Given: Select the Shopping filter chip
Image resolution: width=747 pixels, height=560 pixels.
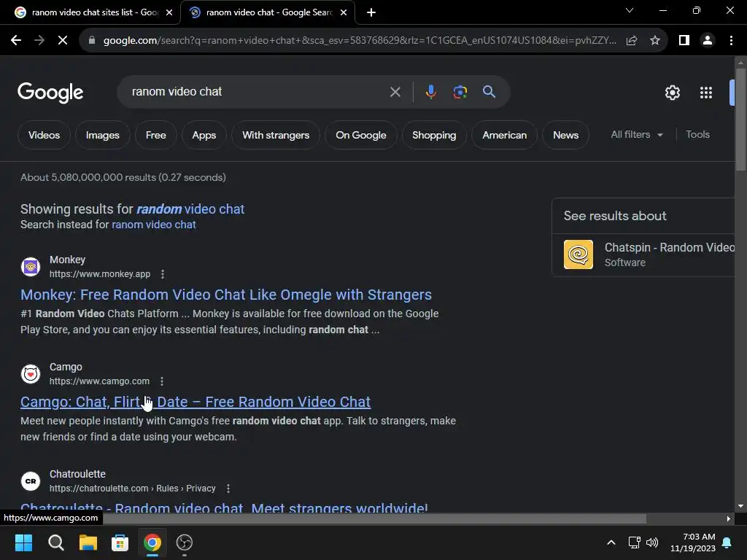Looking at the screenshot, I should 434,135.
